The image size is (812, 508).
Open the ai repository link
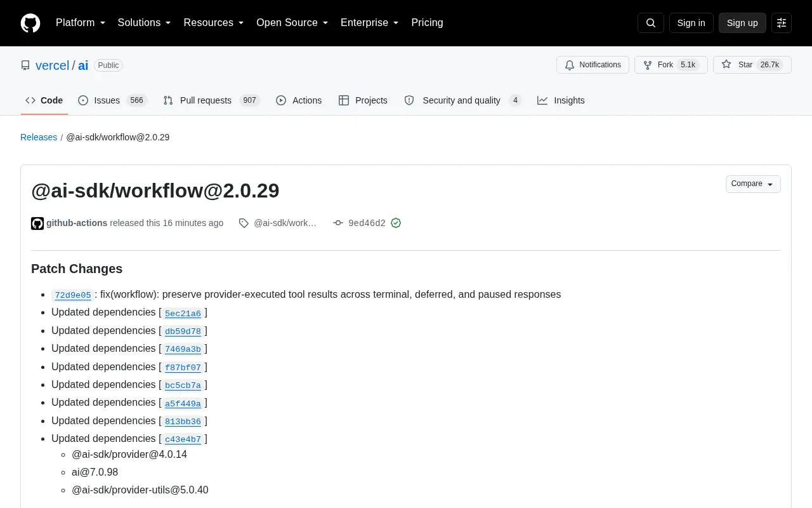[x=83, y=65]
